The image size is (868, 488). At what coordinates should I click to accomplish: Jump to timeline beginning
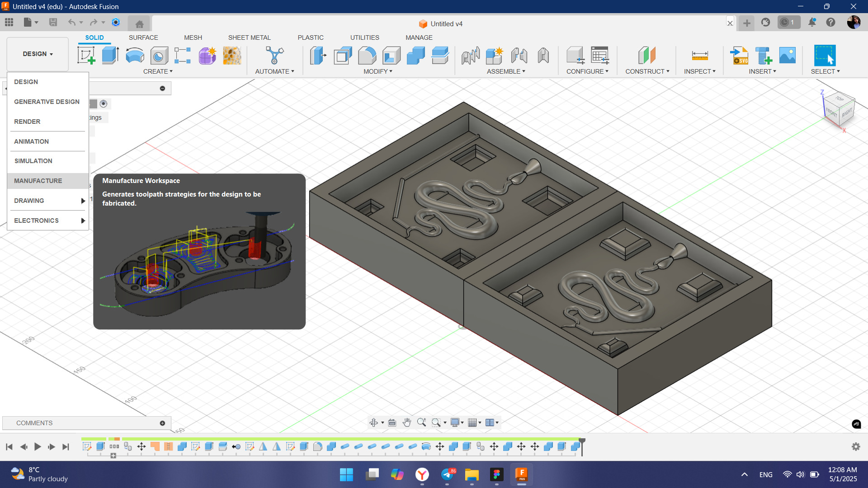pyautogui.click(x=9, y=447)
